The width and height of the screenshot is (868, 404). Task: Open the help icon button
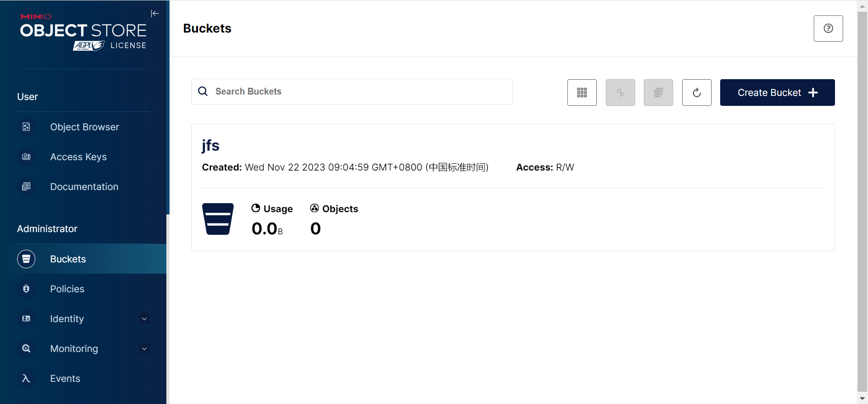tap(828, 29)
